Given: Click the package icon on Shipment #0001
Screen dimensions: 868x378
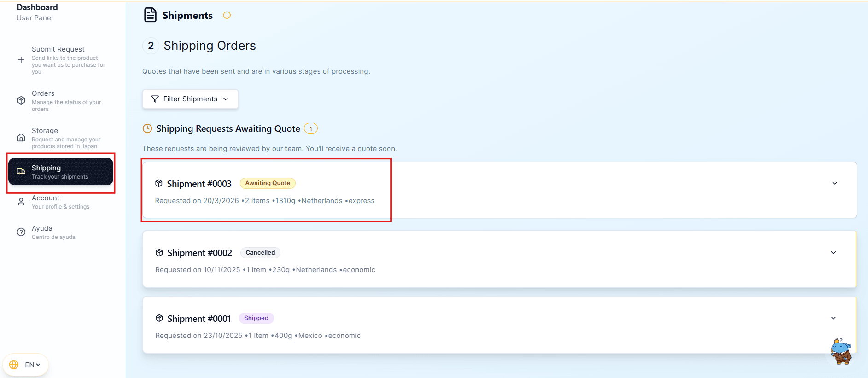Looking at the screenshot, I should point(159,318).
